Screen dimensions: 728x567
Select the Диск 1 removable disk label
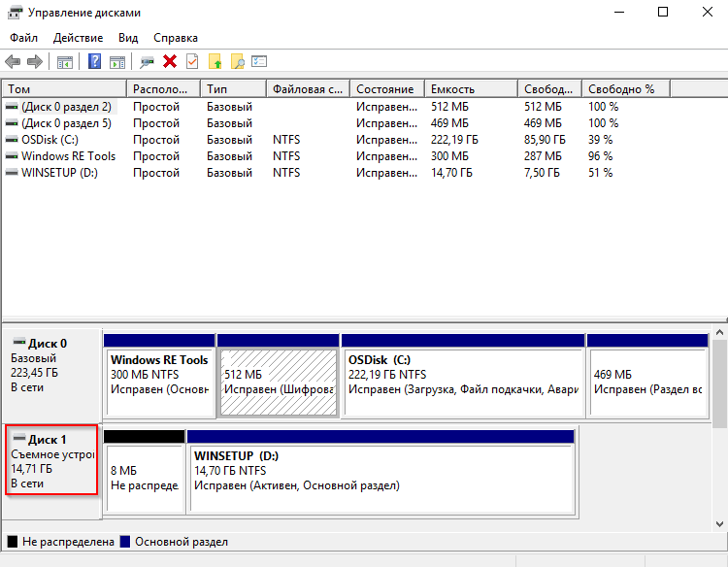(51, 460)
